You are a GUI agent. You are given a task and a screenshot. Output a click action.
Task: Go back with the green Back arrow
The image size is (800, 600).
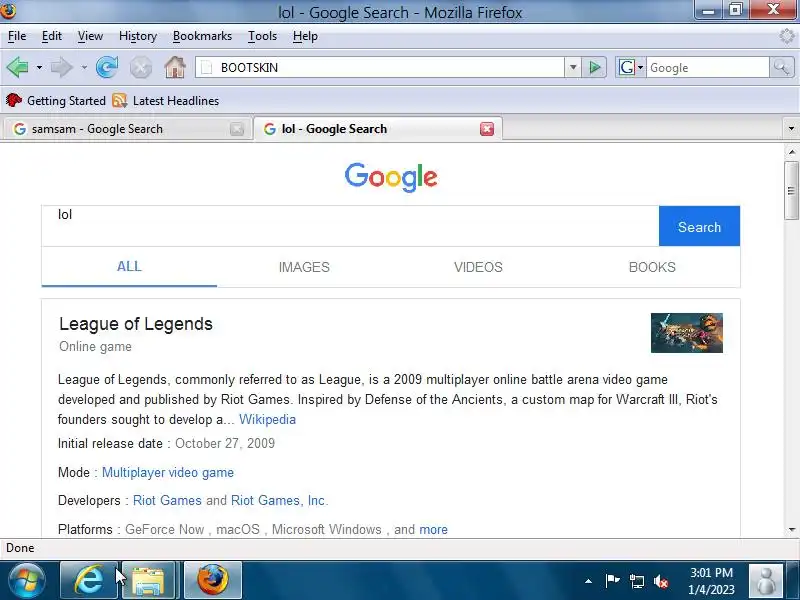click(x=17, y=67)
